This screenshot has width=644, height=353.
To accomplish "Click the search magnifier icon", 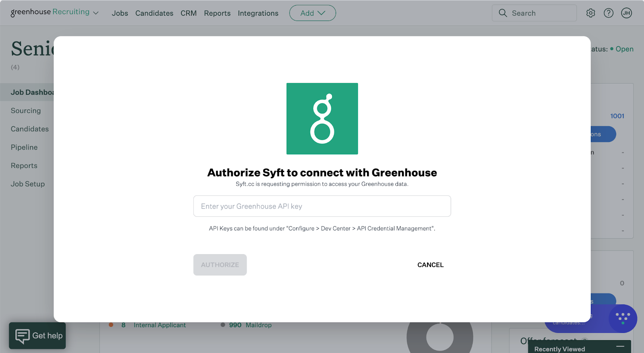I will 503,13.
